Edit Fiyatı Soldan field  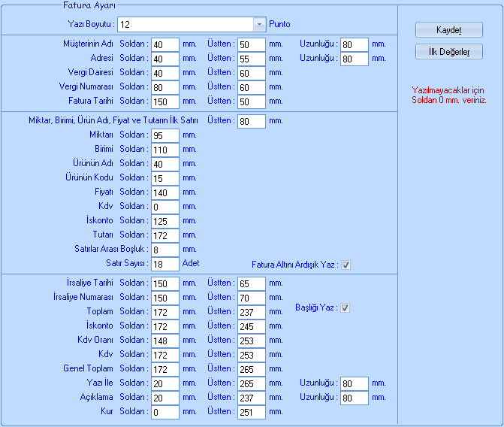click(x=165, y=192)
